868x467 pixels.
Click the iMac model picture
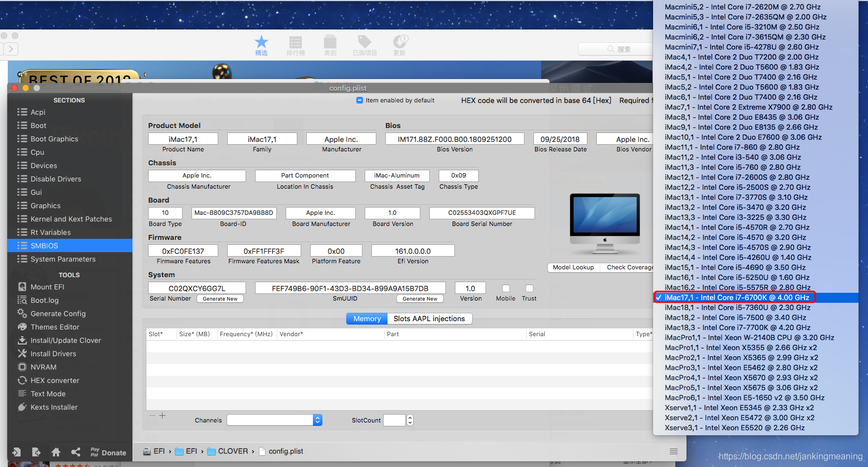point(605,224)
